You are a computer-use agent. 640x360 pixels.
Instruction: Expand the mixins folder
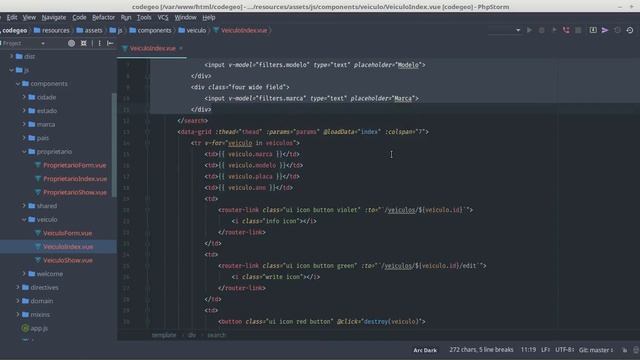tap(18, 315)
